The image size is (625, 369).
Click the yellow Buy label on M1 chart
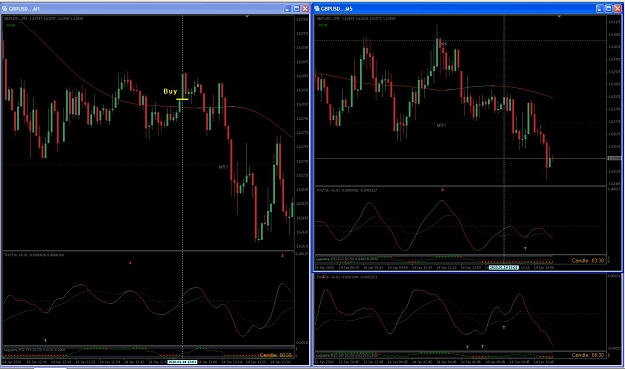[x=170, y=91]
